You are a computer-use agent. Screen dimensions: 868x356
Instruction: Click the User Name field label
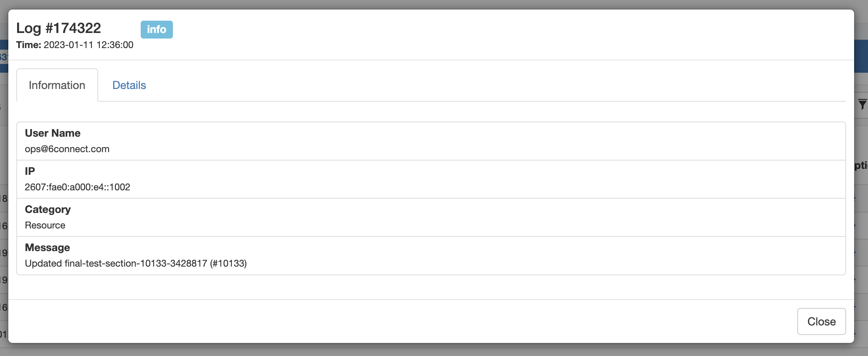point(52,133)
